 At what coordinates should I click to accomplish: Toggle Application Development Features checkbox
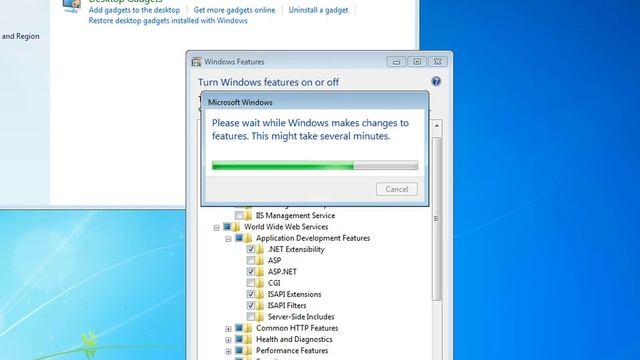(239, 238)
